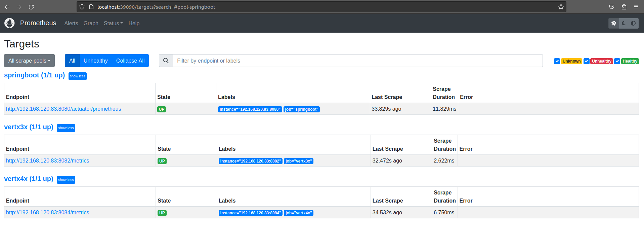The height and width of the screenshot is (250, 644).
Task: Go back using the browser back arrow
Action: click(7, 7)
